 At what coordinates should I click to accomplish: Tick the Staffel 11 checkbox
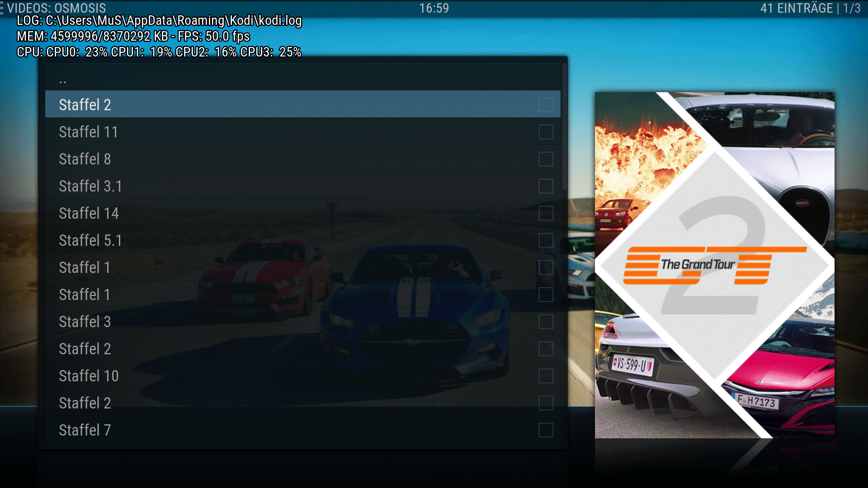click(546, 132)
